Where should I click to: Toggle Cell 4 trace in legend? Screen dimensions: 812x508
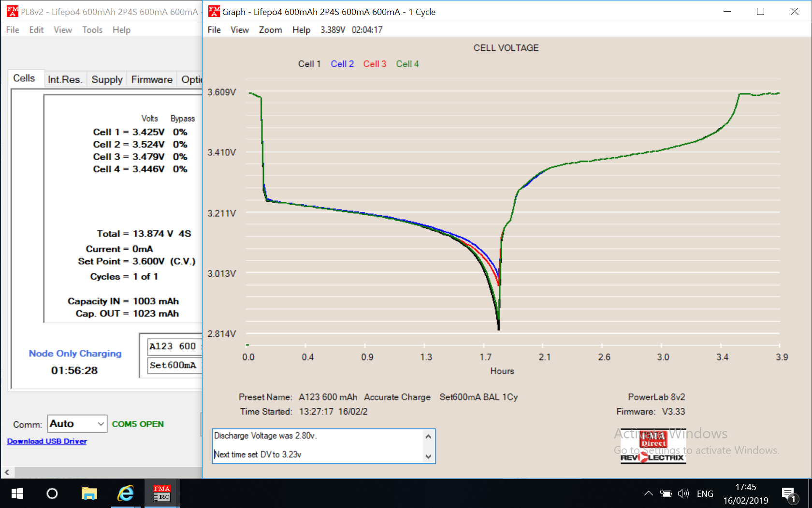(407, 64)
